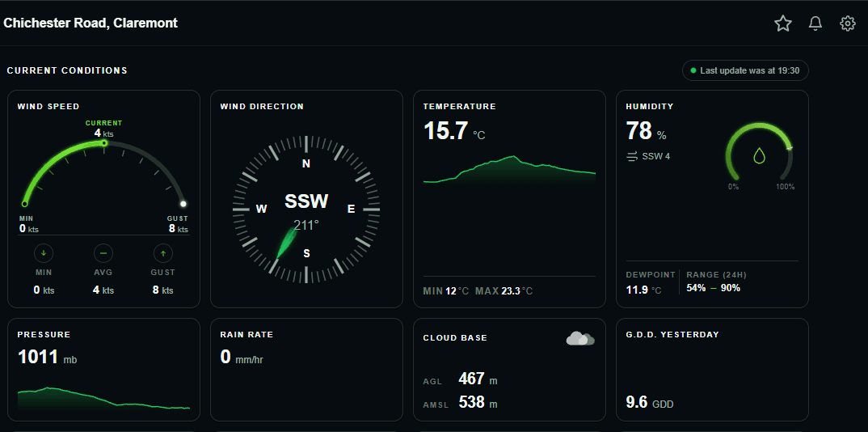Click the E marker on compass

(351, 209)
